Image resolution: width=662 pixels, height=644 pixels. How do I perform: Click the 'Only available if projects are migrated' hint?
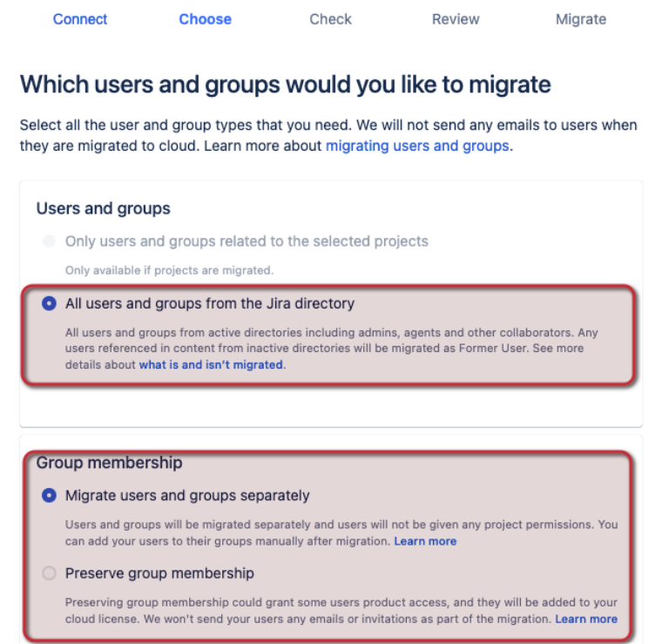click(x=169, y=269)
